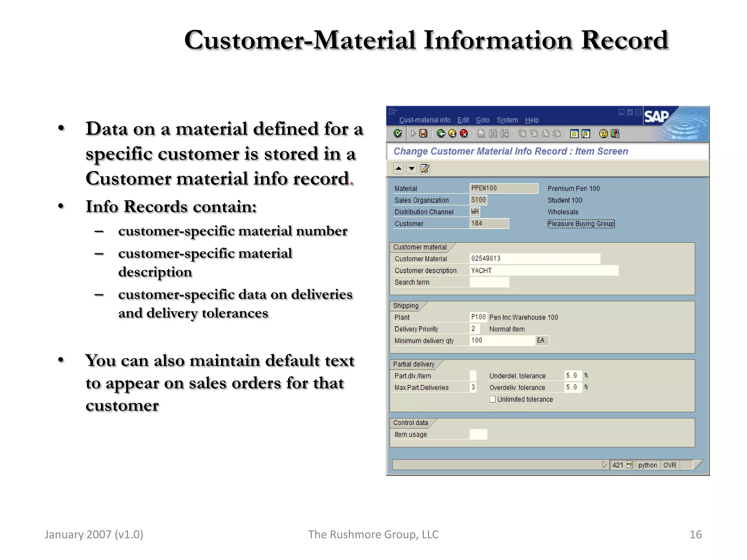The width and height of the screenshot is (747, 560).
Task: Click the SAP window menu icon in title bar
Action: point(393,112)
